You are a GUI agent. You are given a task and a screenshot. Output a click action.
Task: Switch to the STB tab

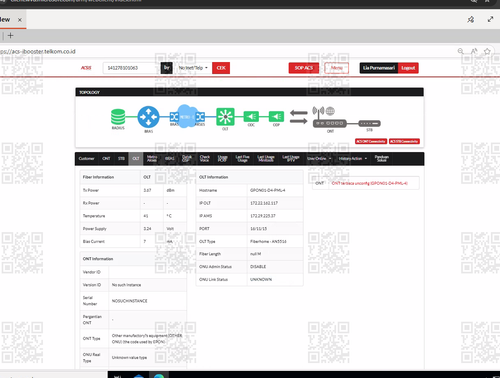click(121, 159)
